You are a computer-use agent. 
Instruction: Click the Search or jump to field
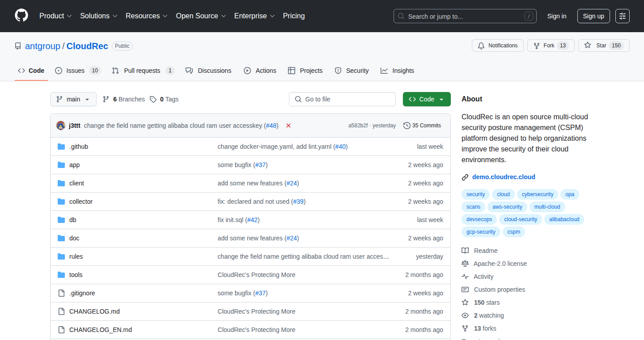pyautogui.click(x=465, y=16)
